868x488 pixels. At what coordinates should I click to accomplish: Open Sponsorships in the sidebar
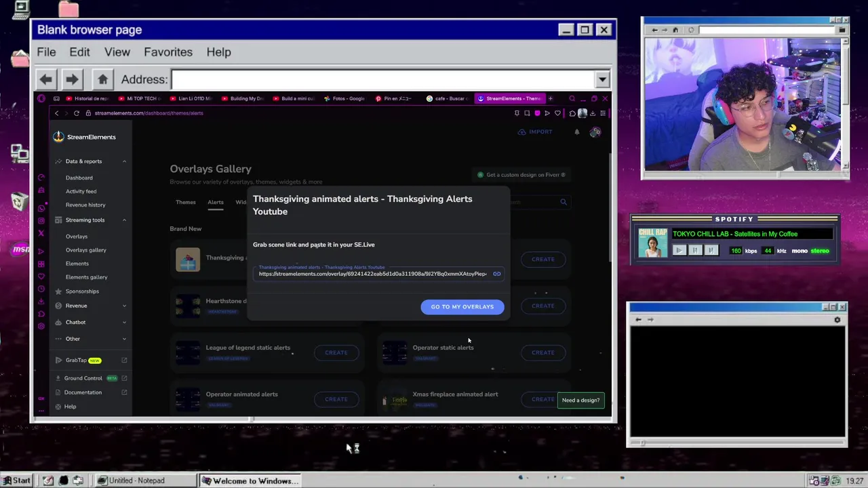[x=82, y=291]
